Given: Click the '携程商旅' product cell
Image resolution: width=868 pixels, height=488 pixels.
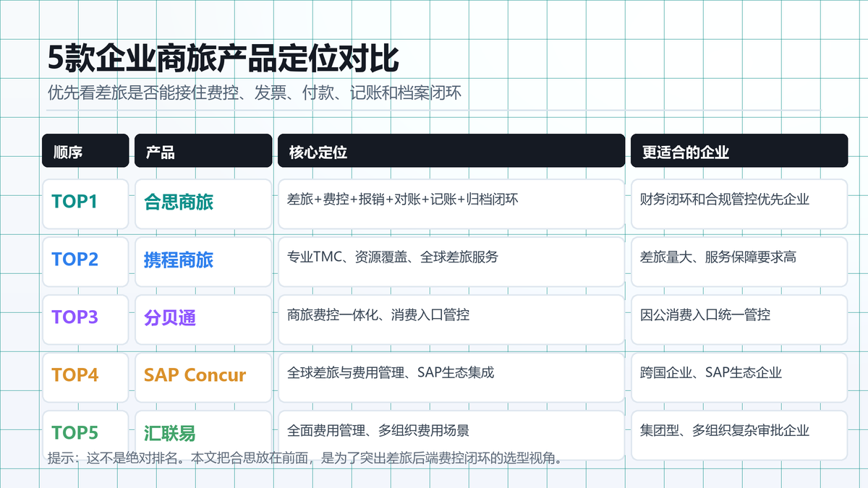Looking at the screenshot, I should click(x=203, y=262).
